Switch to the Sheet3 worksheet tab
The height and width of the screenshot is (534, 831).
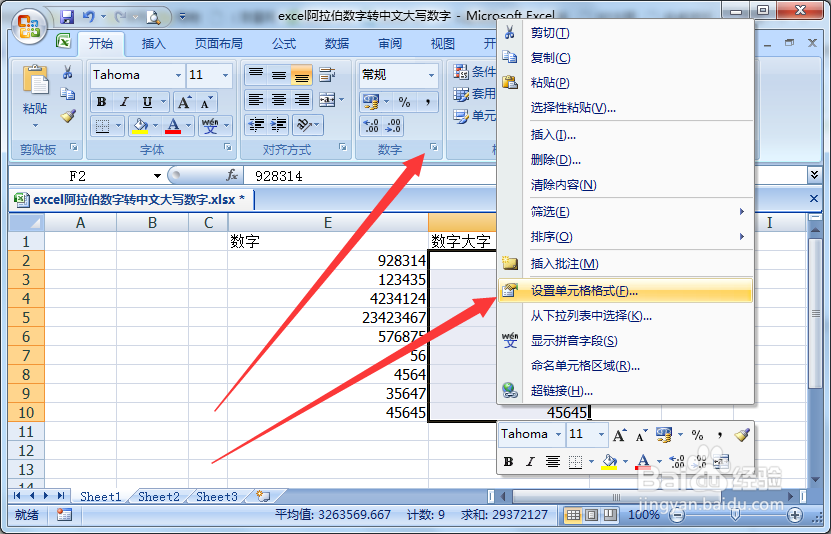[217, 496]
